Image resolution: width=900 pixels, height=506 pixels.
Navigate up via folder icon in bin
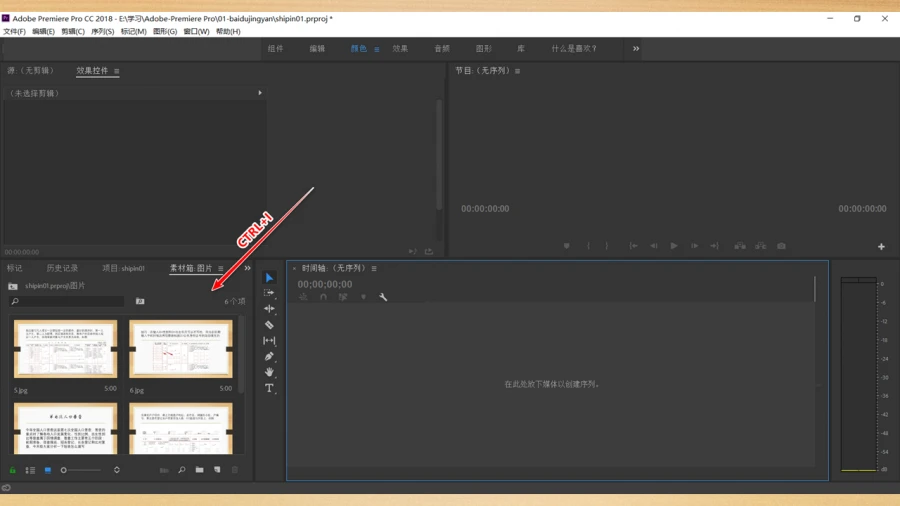(x=13, y=286)
